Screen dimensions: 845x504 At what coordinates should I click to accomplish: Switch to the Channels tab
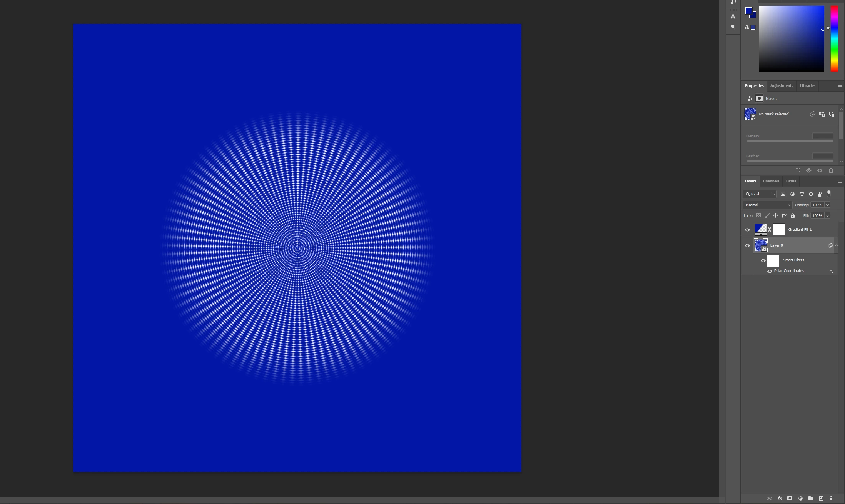coord(771,181)
